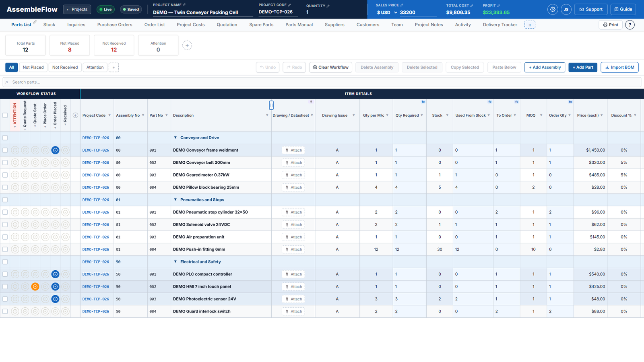644x362 pixels.
Task: Add a new tab with dashed plus
Action: click(x=530, y=25)
